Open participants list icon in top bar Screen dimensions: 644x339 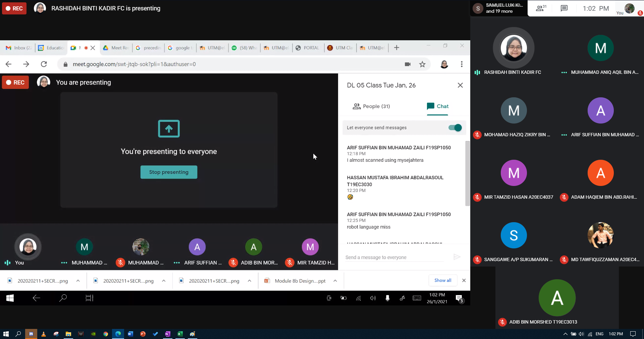point(541,8)
